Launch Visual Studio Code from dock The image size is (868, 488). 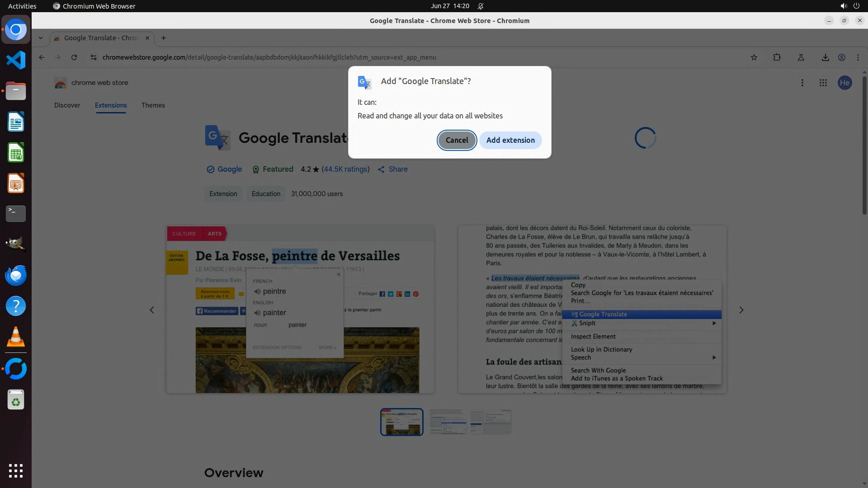[x=16, y=60]
